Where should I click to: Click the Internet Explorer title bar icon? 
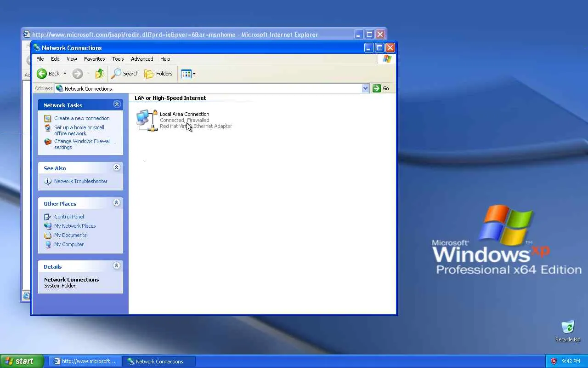tap(27, 34)
